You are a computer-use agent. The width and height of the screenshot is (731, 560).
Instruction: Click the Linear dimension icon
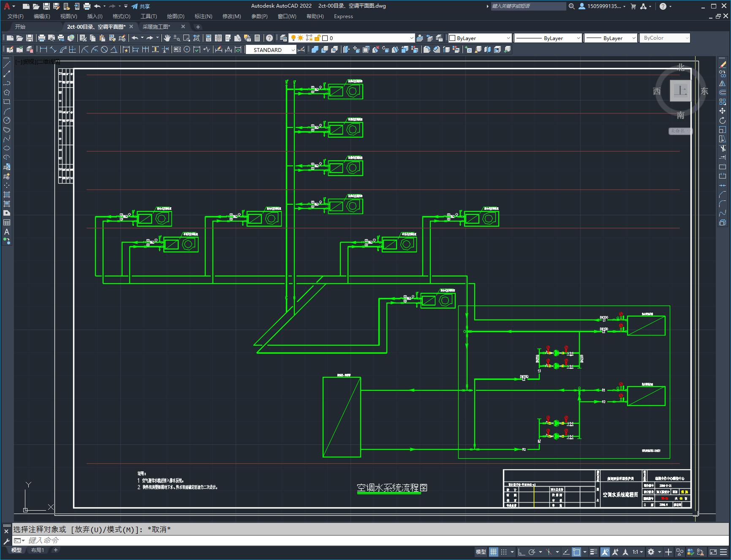pyautogui.click(x=43, y=49)
